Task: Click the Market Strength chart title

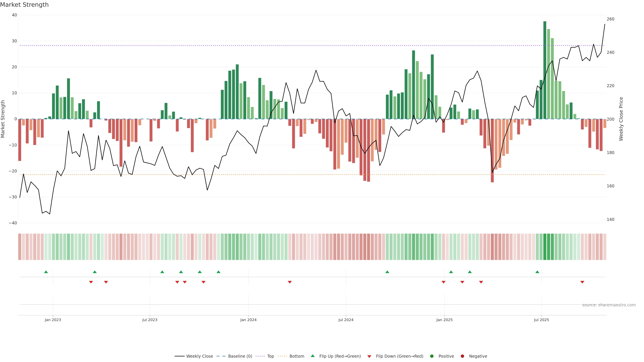Action: [24, 5]
